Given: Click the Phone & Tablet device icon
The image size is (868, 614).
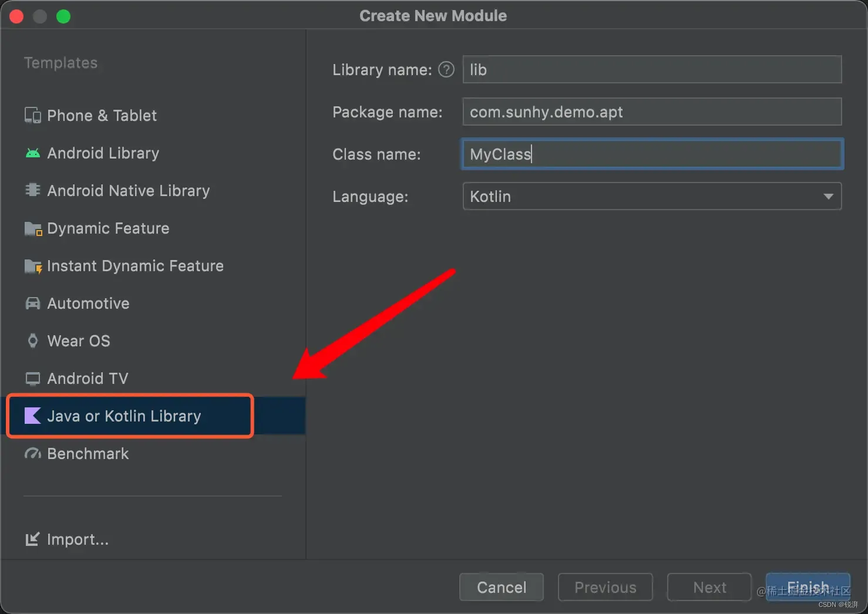Looking at the screenshot, I should coord(33,115).
